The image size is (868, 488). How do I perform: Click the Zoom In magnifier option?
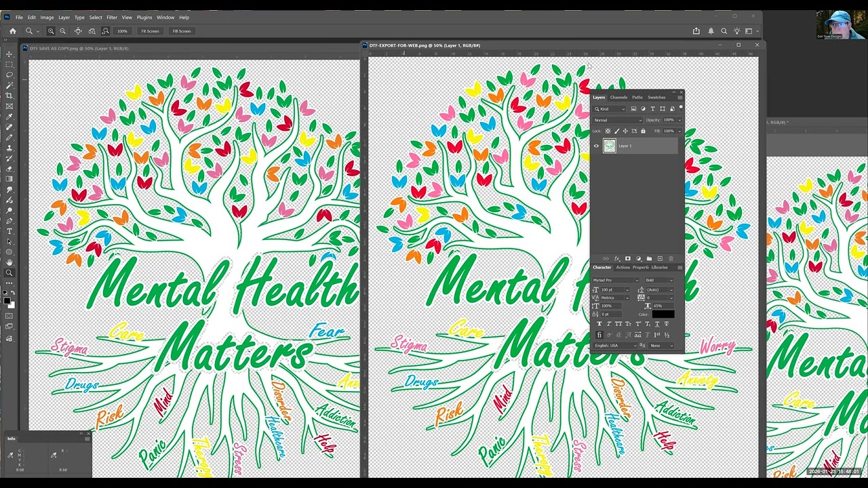51,31
